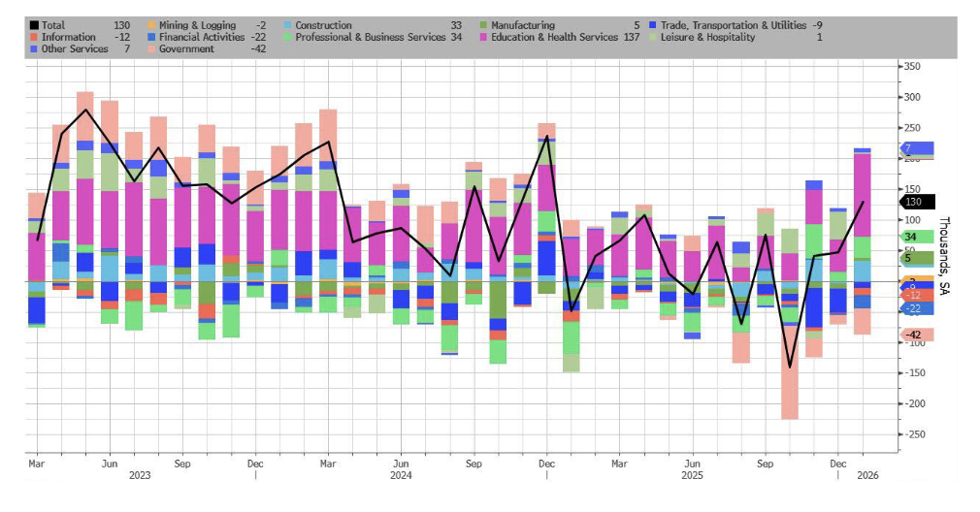Click the Trade, Transportation & Utilities swatch
980x512 pixels.
653,25
